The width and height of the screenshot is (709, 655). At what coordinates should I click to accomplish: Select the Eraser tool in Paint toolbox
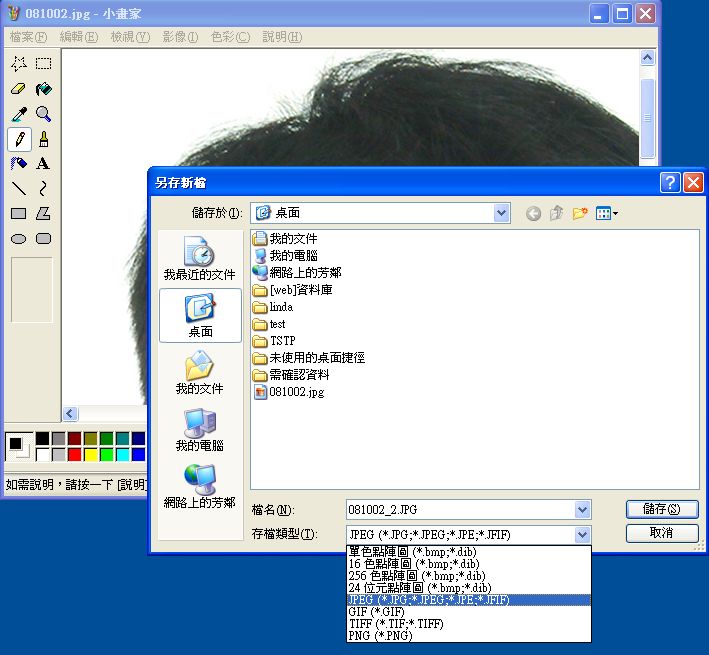click(18, 89)
